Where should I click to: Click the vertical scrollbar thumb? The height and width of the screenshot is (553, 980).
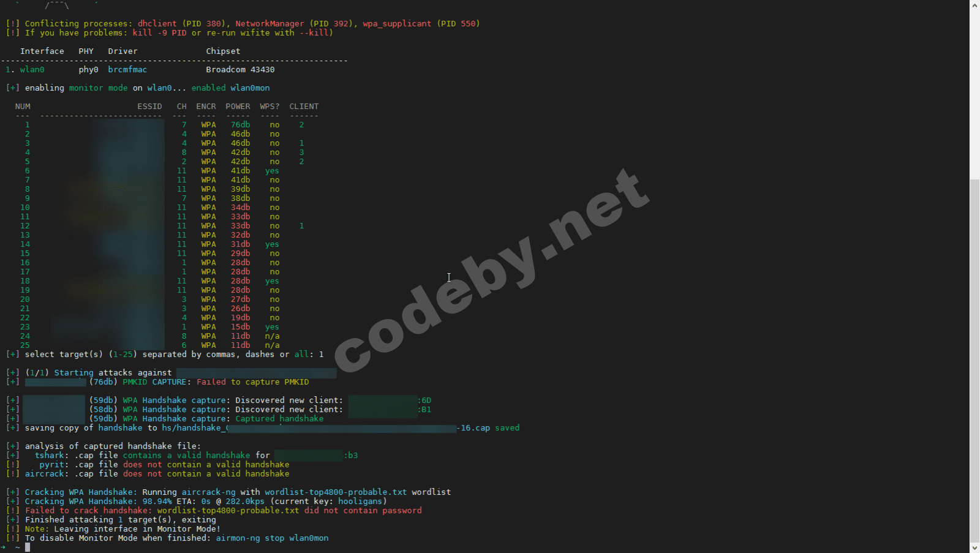coord(974,361)
